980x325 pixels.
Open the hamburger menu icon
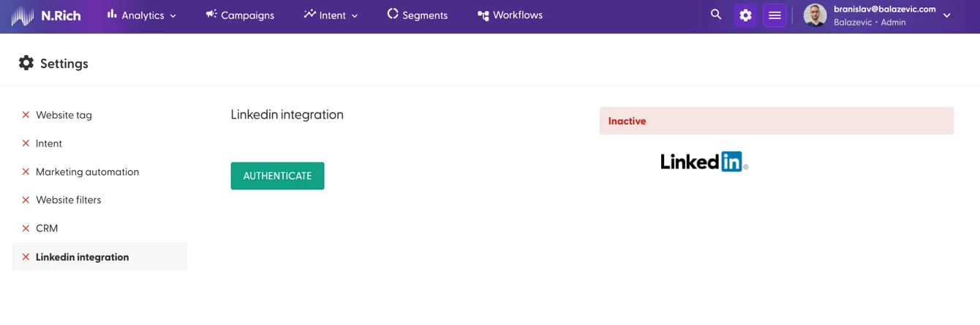[x=774, y=15]
